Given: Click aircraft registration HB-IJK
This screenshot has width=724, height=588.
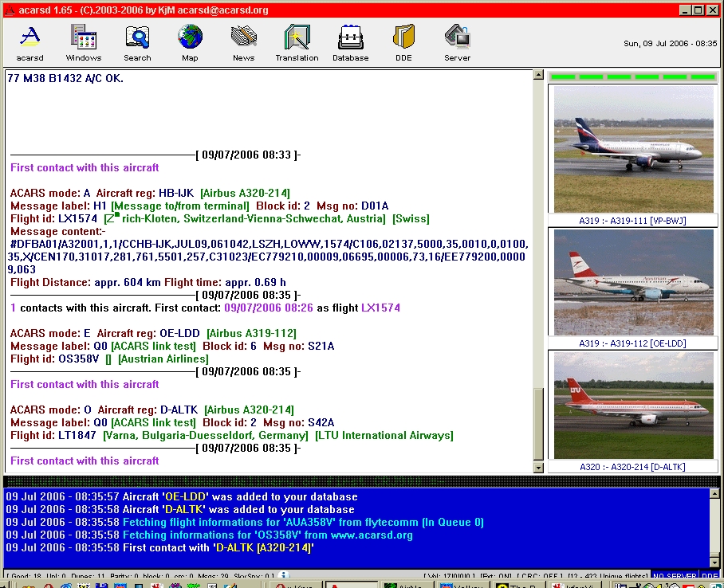Looking at the screenshot, I should pos(176,193).
